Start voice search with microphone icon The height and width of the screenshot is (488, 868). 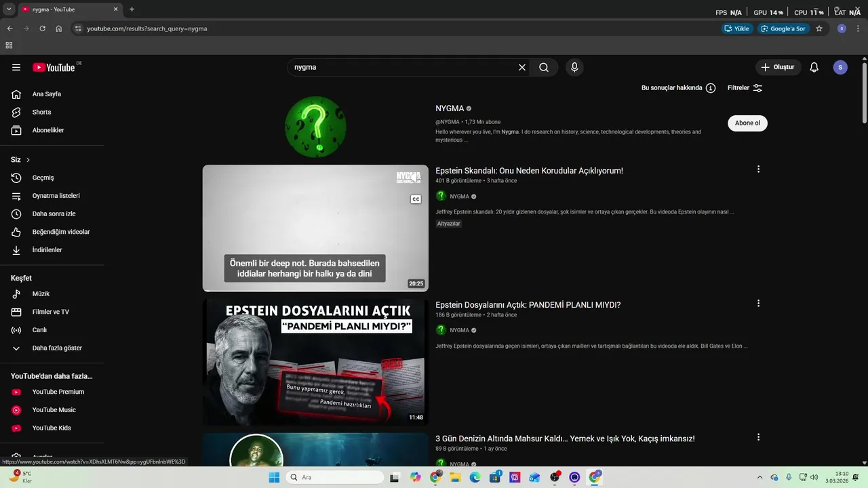point(574,67)
